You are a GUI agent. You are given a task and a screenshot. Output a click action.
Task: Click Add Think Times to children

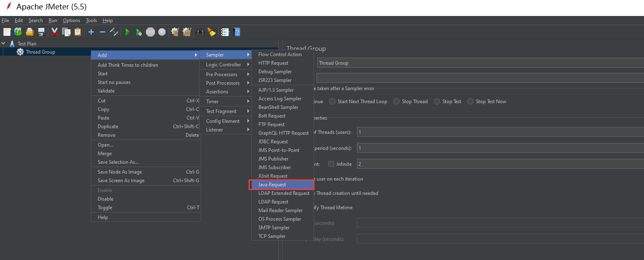[x=146, y=65]
